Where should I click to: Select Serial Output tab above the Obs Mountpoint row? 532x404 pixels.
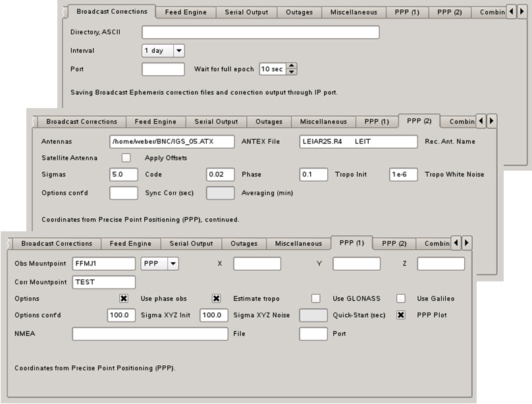tap(191, 243)
